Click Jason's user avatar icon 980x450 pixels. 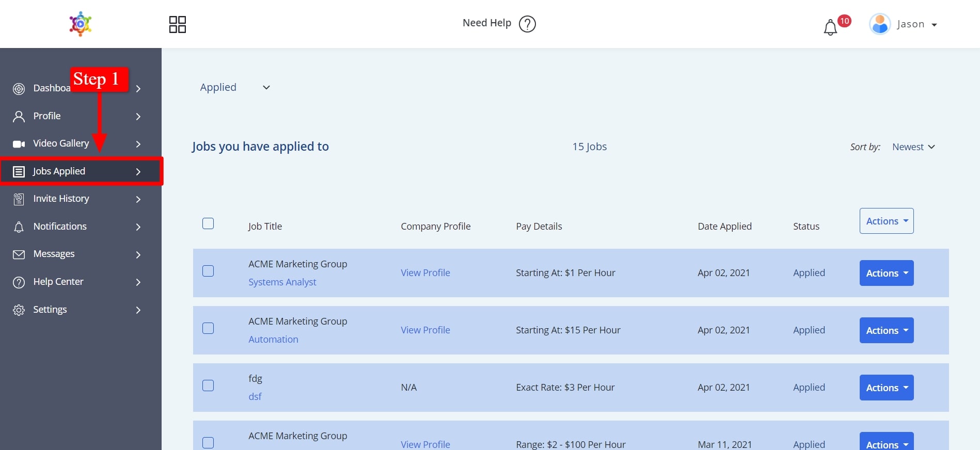(880, 24)
